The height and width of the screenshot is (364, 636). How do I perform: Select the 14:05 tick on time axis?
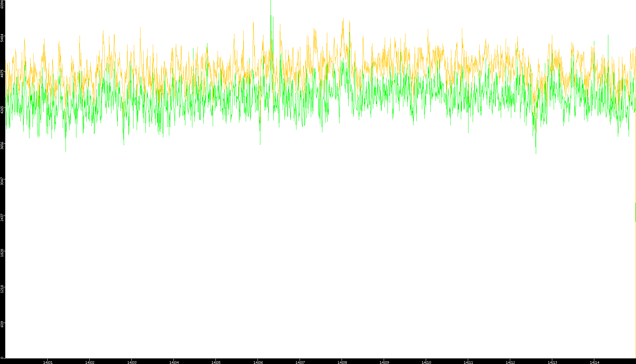point(216,362)
